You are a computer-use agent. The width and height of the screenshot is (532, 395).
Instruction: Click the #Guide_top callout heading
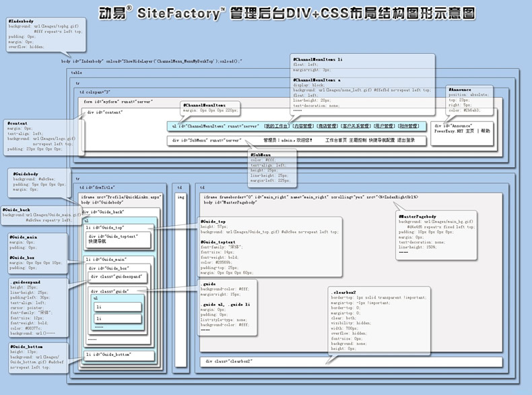tap(213, 222)
